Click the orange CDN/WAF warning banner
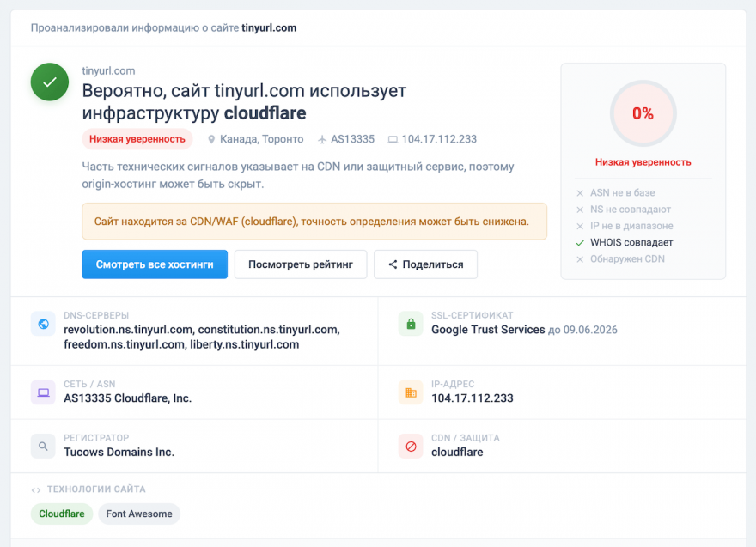 coord(314,222)
